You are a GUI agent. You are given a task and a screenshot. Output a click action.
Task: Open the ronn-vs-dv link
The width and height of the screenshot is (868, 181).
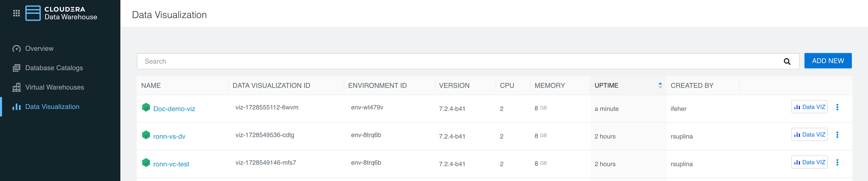(x=169, y=136)
